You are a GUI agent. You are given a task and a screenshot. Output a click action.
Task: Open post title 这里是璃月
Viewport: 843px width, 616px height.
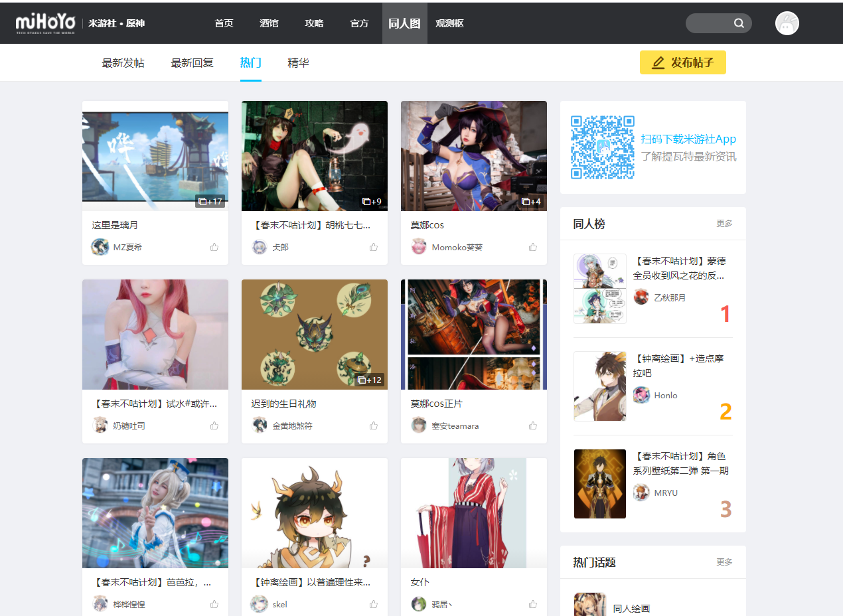[115, 225]
